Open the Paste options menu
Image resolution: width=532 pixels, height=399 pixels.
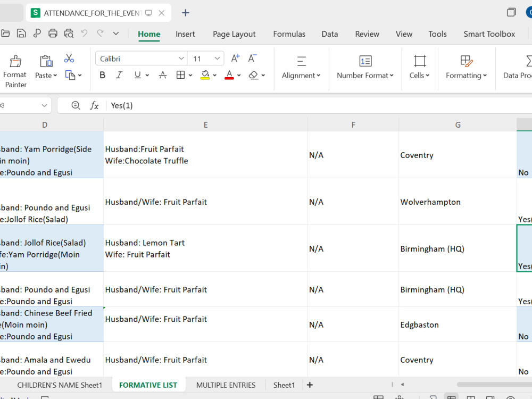(x=46, y=76)
